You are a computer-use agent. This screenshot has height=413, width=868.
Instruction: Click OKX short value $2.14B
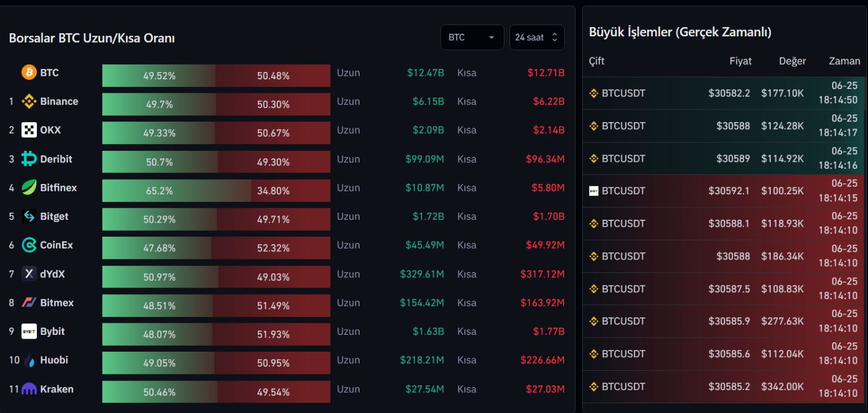coord(548,130)
